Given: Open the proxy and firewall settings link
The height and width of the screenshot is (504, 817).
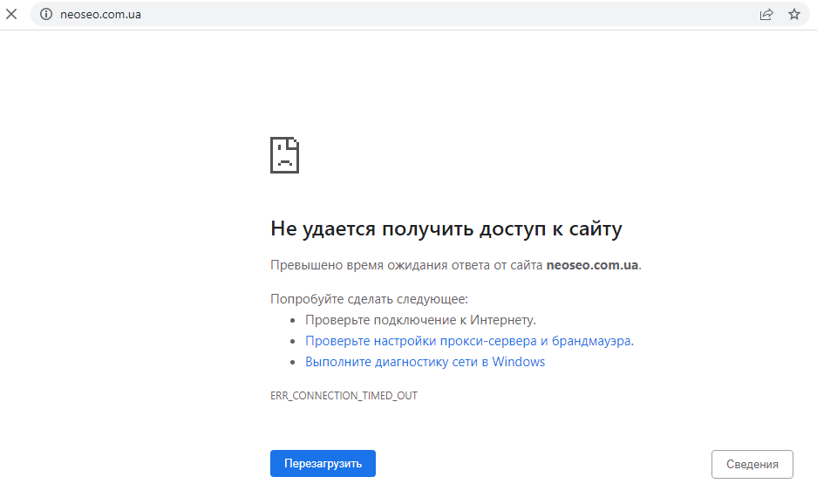Looking at the screenshot, I should click(468, 341).
